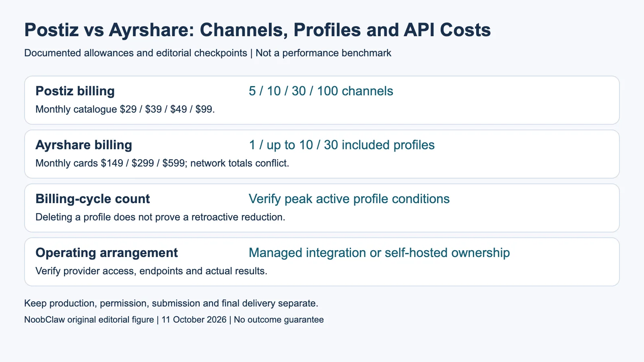
Task: Click "Managed integration or self-hosted ownership"
Action: pos(379,253)
